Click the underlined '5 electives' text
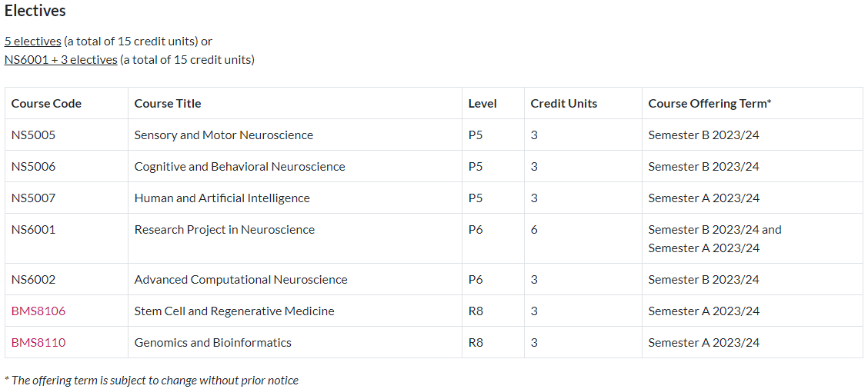868x389 pixels. (x=32, y=42)
